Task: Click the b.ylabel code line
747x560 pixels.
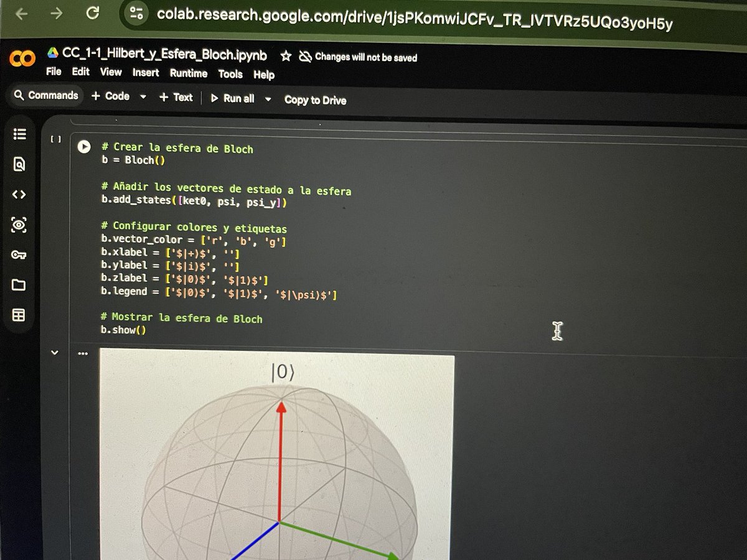Action: [x=171, y=266]
